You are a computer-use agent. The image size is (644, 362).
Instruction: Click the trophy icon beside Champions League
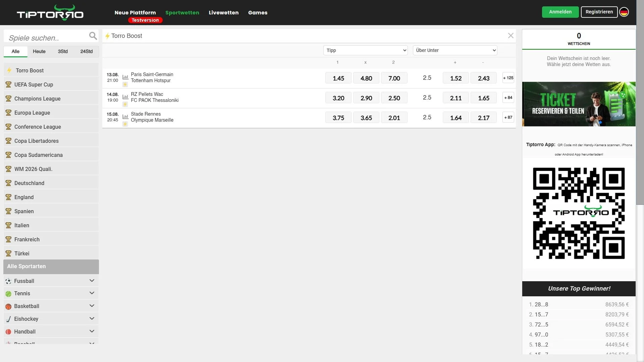click(x=8, y=99)
